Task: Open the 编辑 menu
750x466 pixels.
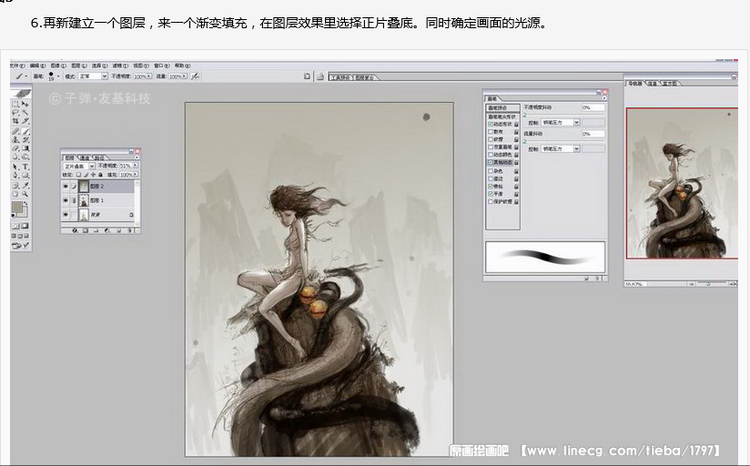Action: (38, 66)
